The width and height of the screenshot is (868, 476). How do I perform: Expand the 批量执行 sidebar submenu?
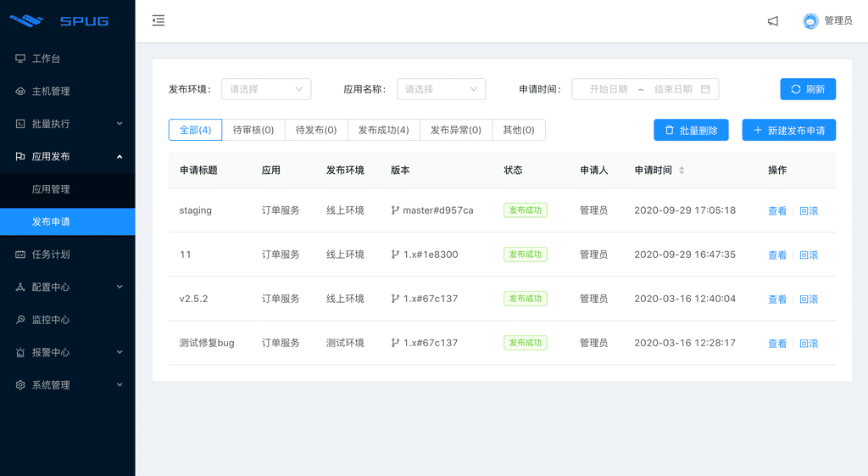pyautogui.click(x=68, y=124)
